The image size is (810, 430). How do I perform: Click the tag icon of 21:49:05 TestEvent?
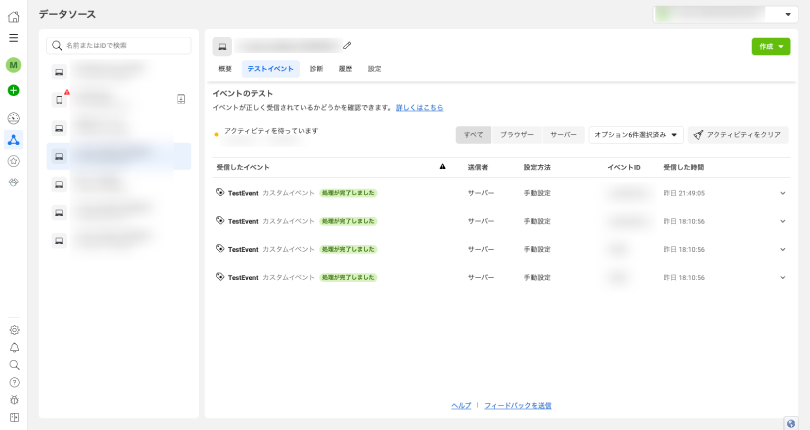tap(220, 192)
